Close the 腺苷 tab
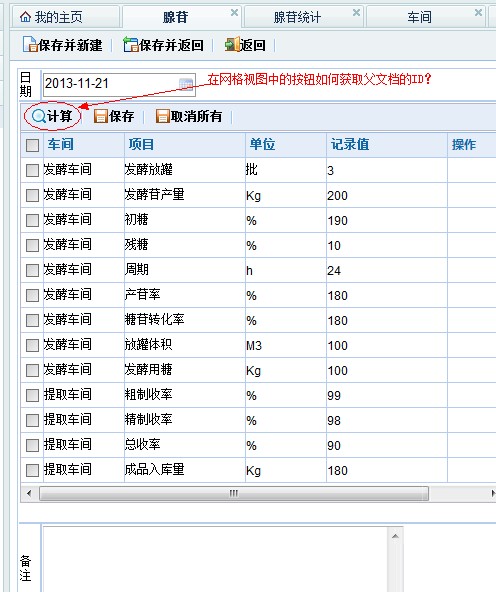496x592 pixels. point(234,13)
